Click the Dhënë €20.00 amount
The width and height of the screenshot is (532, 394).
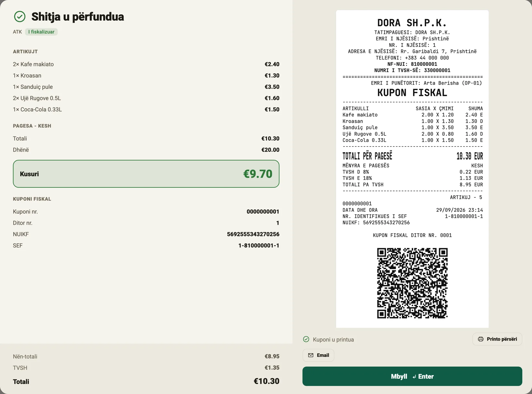click(x=270, y=150)
